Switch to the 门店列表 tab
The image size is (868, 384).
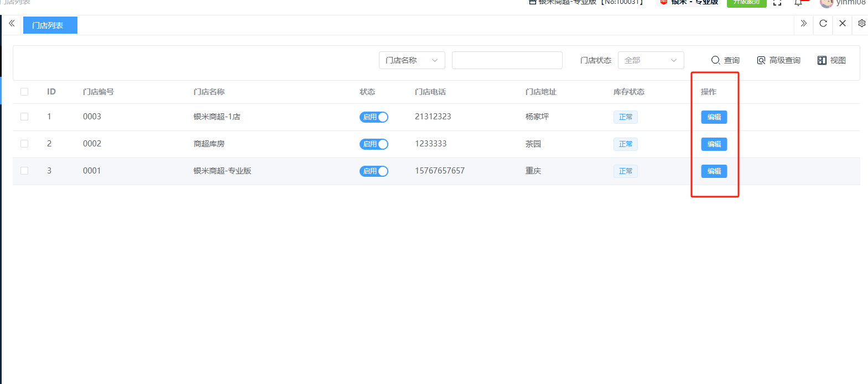(50, 25)
